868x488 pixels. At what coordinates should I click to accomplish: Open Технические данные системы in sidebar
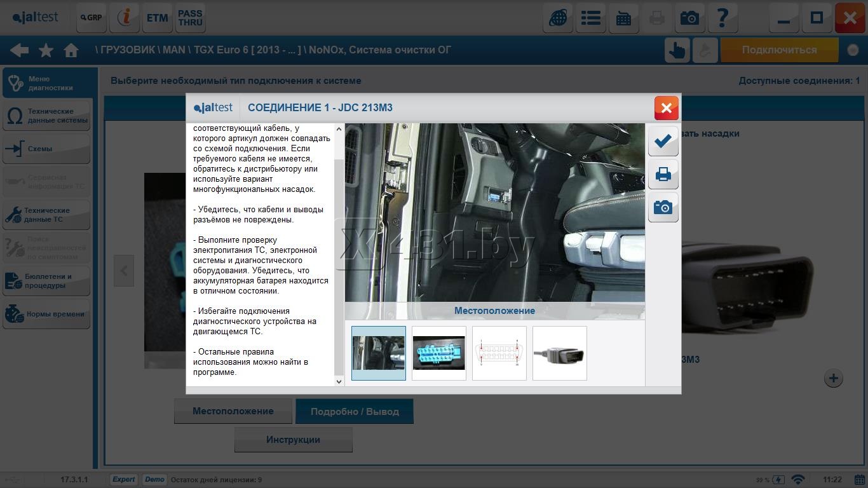pyautogui.click(x=47, y=116)
